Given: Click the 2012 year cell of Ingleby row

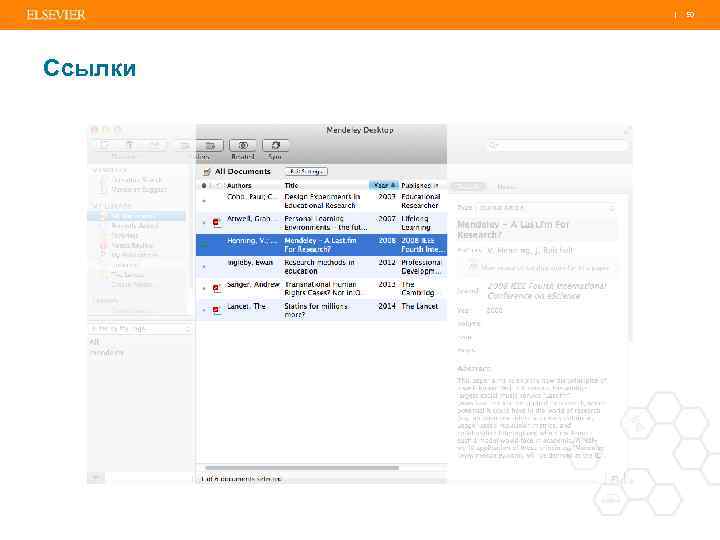Looking at the screenshot, I should 387,262.
